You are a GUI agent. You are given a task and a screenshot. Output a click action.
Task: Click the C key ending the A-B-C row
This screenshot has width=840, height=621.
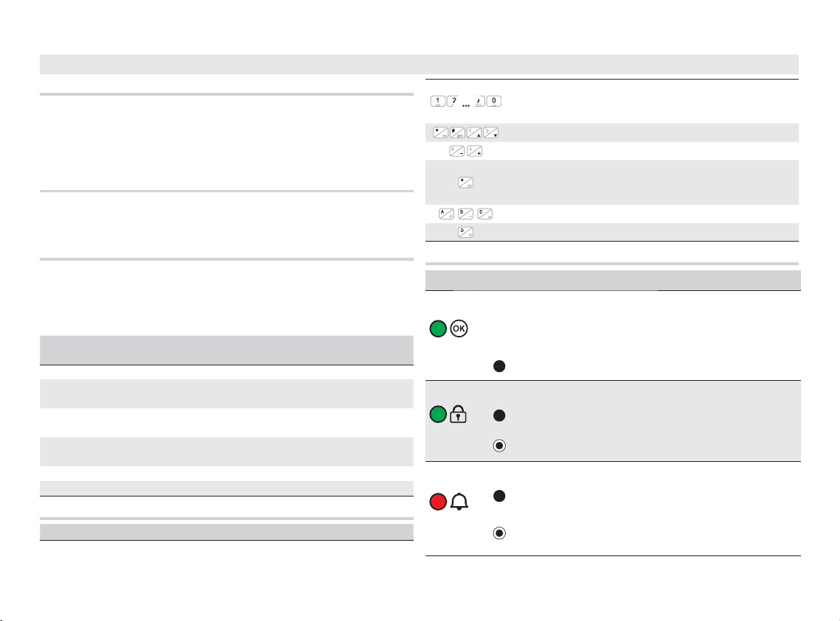pos(484,214)
